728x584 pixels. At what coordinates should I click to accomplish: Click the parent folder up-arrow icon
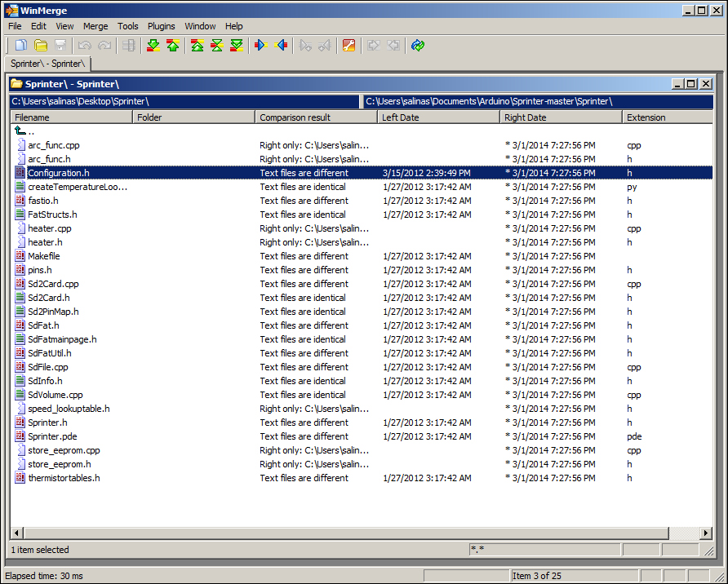click(x=20, y=131)
